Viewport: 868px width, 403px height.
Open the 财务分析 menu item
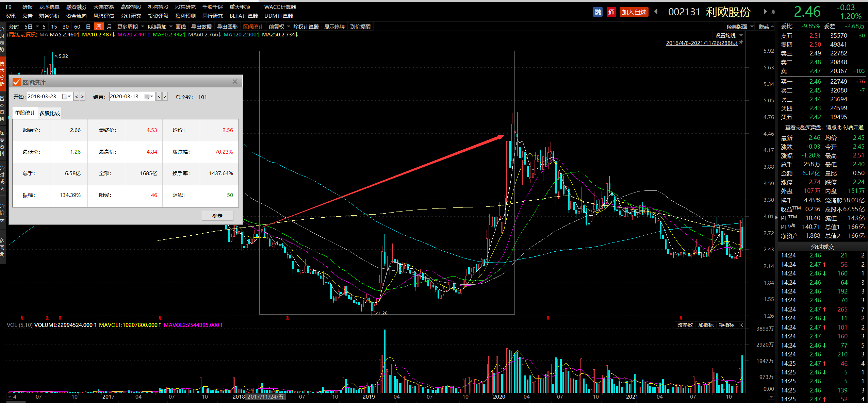click(49, 16)
